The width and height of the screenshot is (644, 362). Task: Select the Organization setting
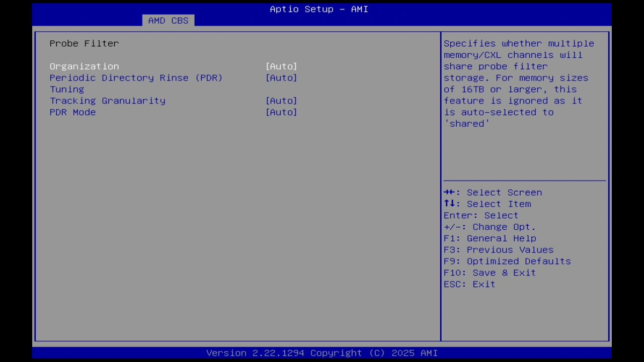coord(84,66)
